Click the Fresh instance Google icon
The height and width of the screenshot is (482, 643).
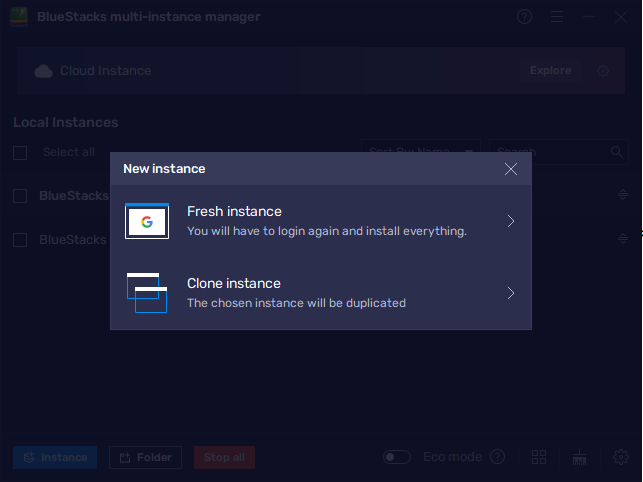pyautogui.click(x=146, y=221)
